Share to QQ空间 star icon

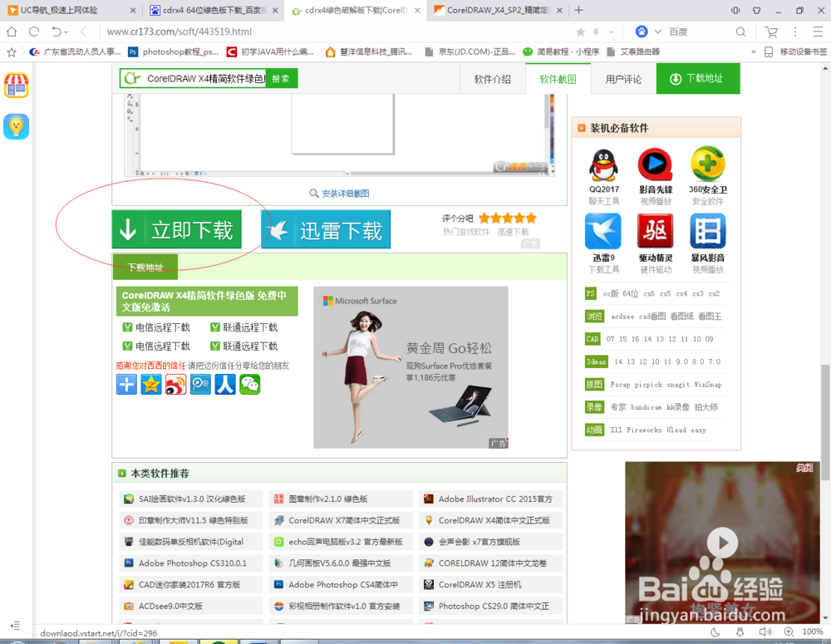[151, 384]
